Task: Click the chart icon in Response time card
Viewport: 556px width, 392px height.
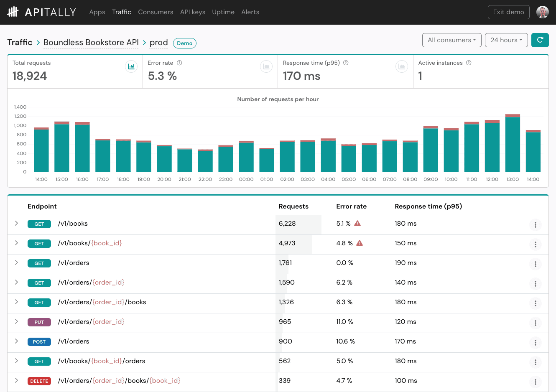Action: (x=401, y=66)
